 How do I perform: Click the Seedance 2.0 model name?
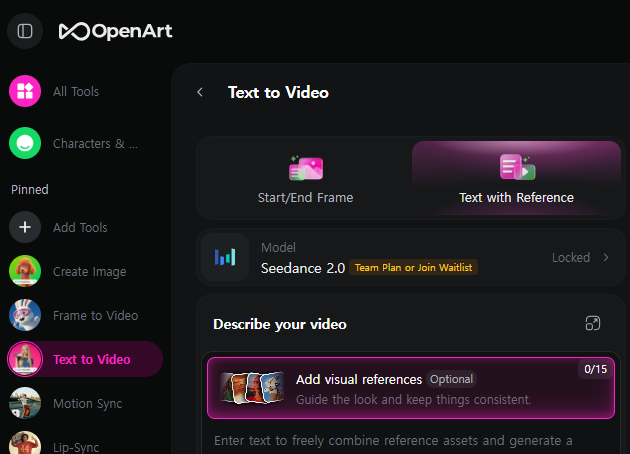point(303,268)
